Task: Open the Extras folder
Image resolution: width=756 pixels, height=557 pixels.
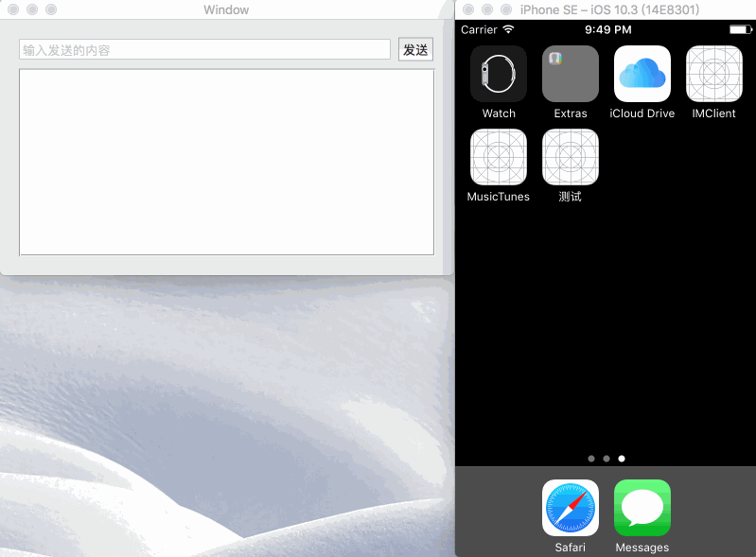Action: (x=571, y=74)
